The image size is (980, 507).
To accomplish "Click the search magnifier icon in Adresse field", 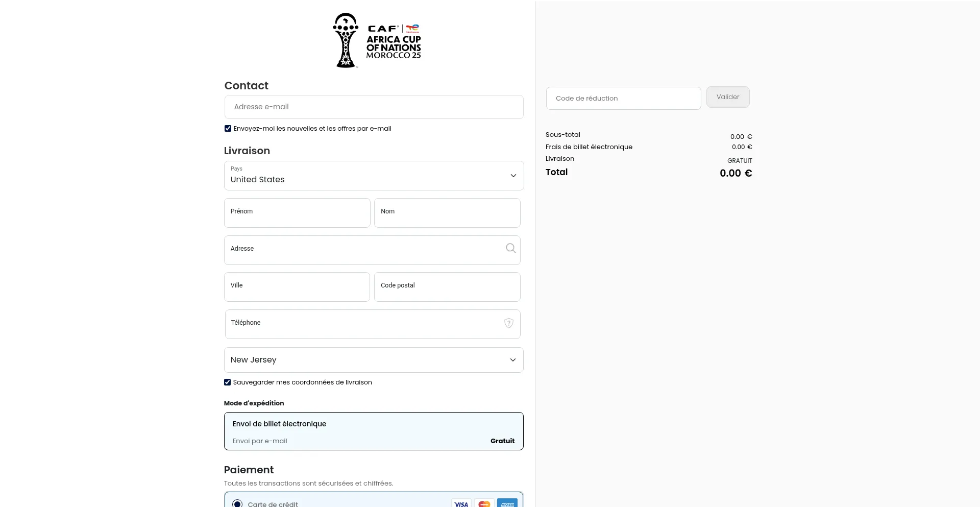I will coord(510,249).
